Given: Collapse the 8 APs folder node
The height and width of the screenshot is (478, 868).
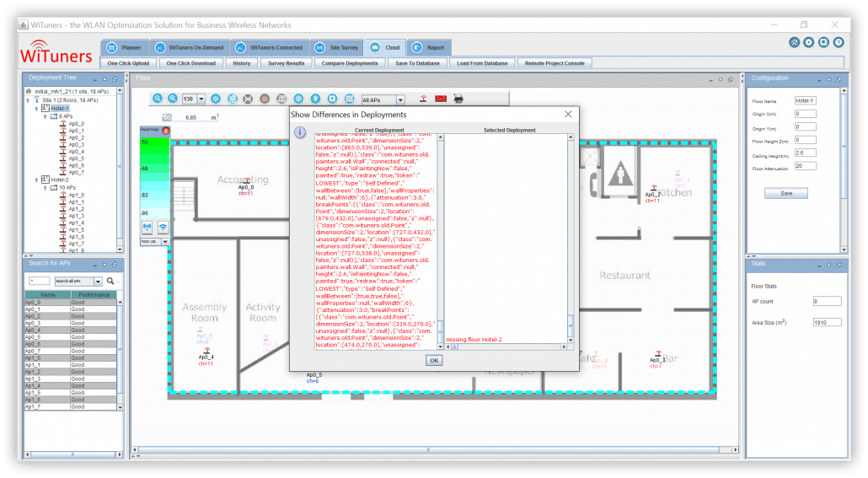Looking at the screenshot, I should coord(45,116).
